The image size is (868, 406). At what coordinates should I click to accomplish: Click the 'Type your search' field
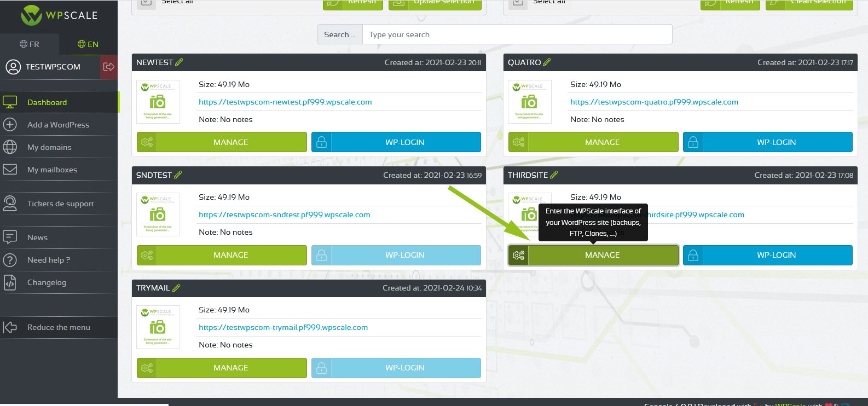pos(517,34)
